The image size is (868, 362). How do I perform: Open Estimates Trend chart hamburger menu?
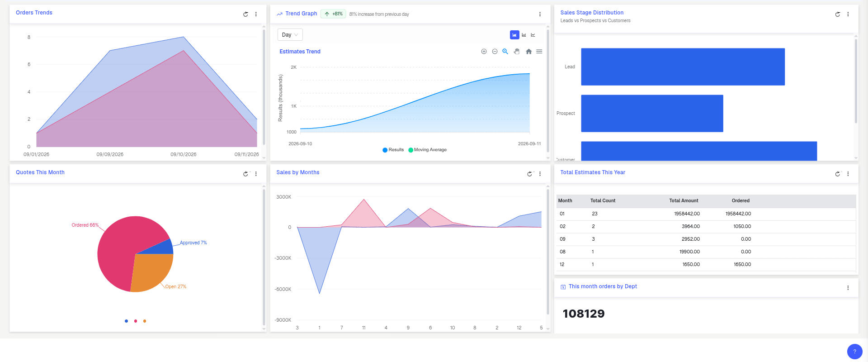539,52
